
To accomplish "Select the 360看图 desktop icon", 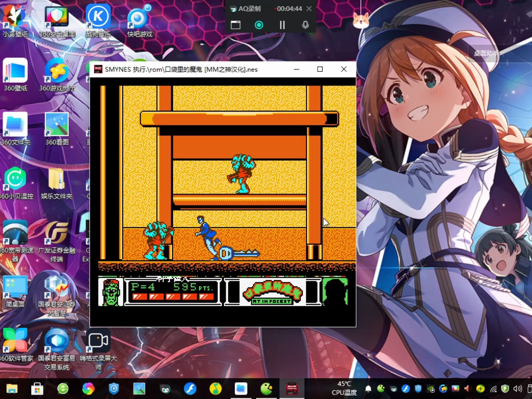I will 57,129.
